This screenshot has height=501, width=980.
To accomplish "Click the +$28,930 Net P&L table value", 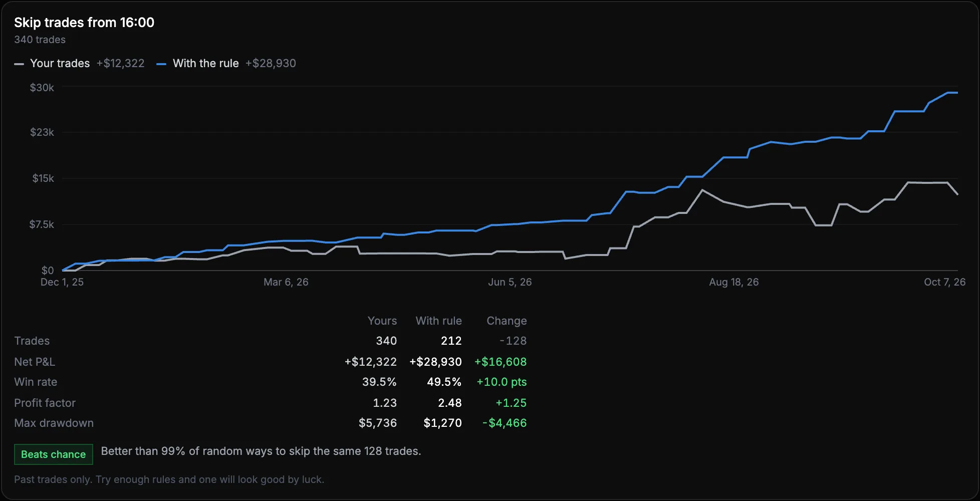I will (436, 362).
